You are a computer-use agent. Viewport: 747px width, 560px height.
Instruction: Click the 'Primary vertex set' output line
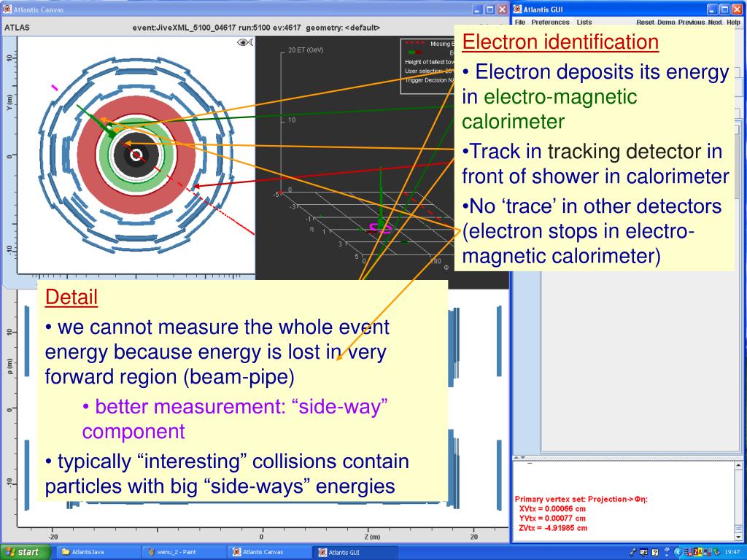(581, 499)
